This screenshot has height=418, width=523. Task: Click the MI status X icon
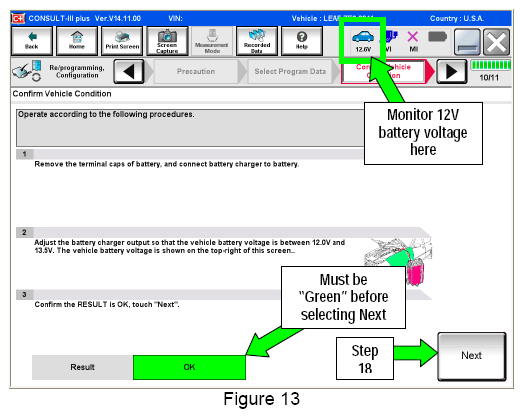click(x=413, y=41)
